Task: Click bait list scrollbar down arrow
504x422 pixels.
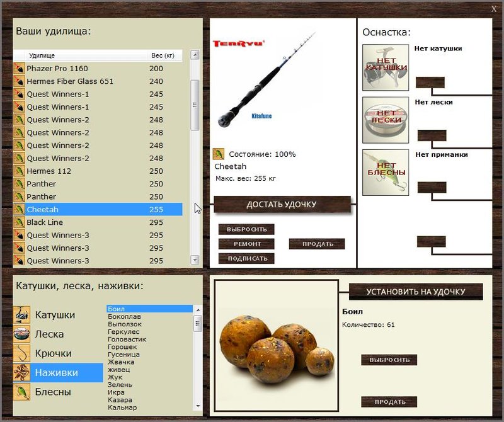Action: click(198, 406)
